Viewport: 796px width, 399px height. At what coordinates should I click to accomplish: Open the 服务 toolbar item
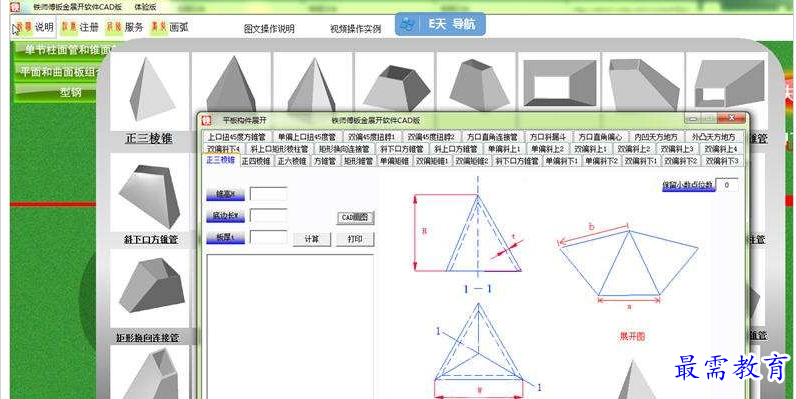125,27
